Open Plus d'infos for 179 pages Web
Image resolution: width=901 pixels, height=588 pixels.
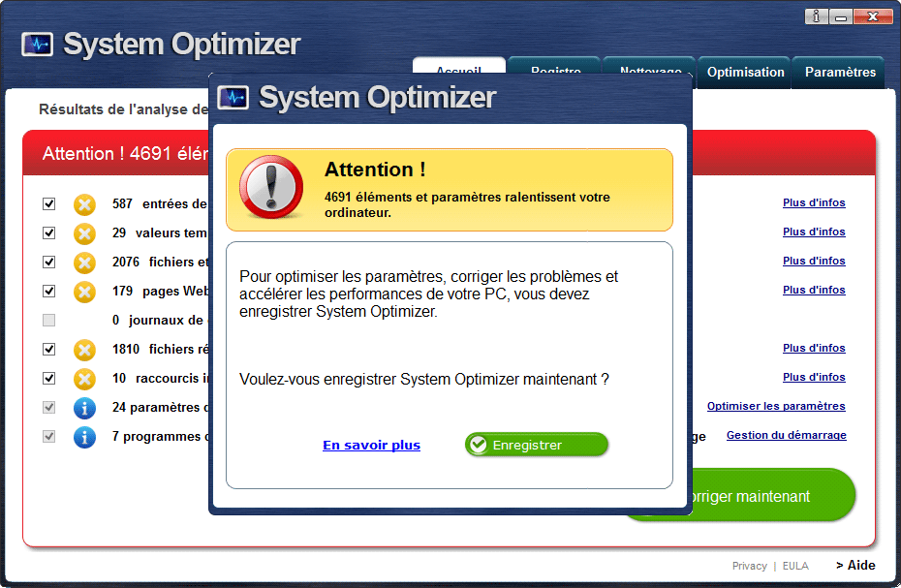point(814,290)
